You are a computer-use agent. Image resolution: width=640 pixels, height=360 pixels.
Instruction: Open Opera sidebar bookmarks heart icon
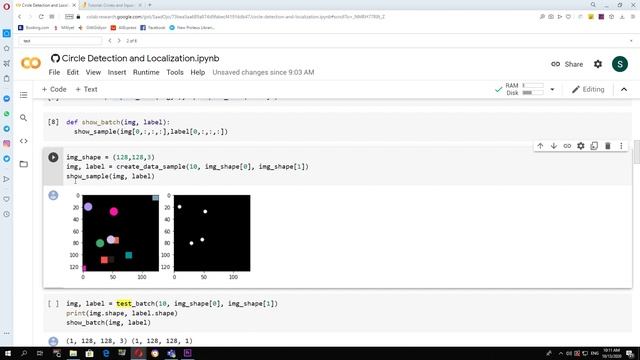click(x=7, y=199)
